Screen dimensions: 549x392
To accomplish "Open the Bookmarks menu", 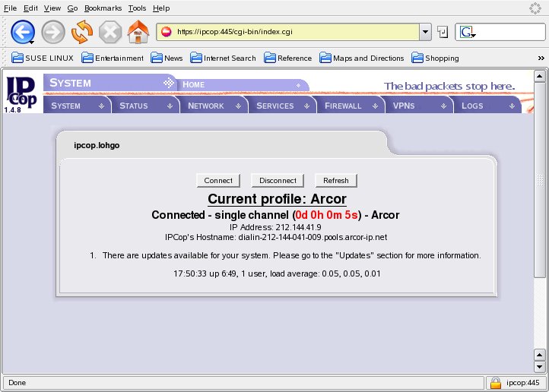I will click(103, 8).
